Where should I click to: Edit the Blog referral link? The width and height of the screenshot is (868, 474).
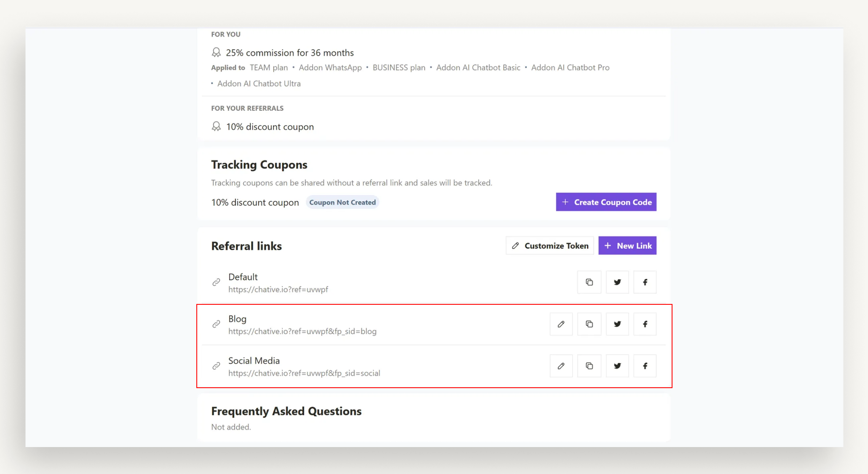click(x=561, y=324)
